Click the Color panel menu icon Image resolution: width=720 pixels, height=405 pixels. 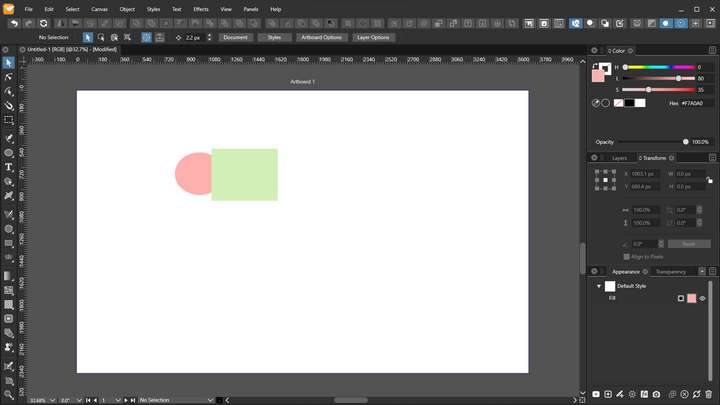pyautogui.click(x=712, y=51)
